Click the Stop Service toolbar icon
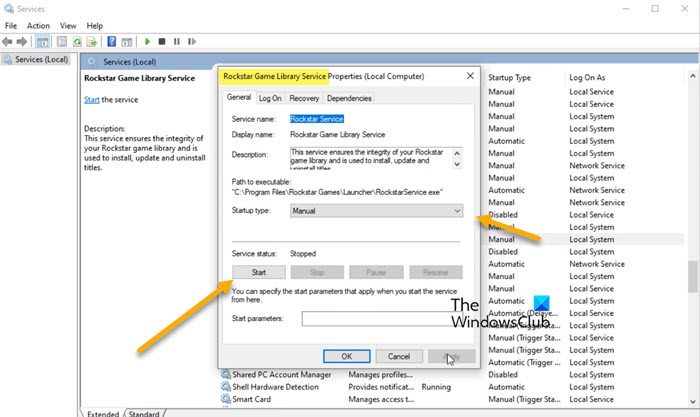The image size is (700, 417). click(162, 42)
